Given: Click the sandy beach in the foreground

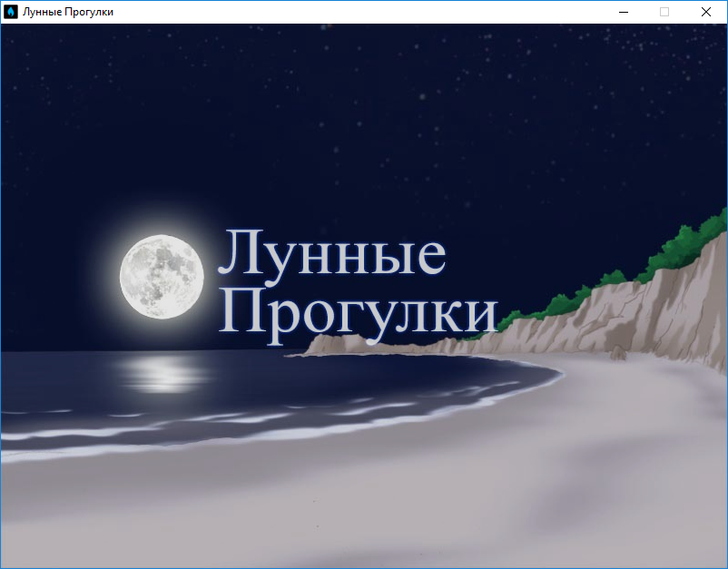Looking at the screenshot, I should (x=363, y=508).
